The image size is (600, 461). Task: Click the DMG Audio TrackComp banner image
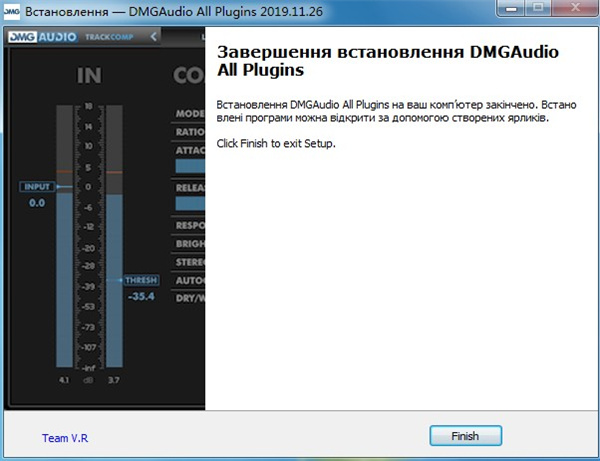tap(104, 218)
